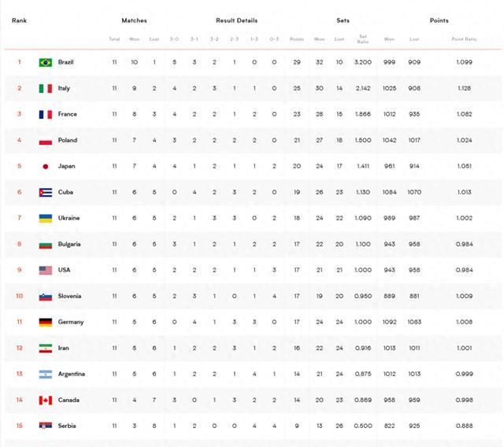
Task: Click the Ukraine flag icon
Action: tap(46, 218)
